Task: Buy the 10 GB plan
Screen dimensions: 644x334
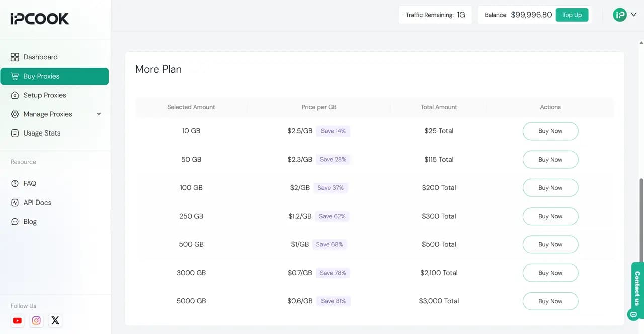Action: pos(550,131)
